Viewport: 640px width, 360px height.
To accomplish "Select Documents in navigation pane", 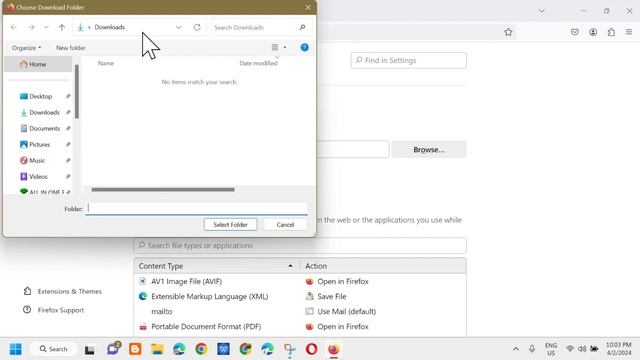I will point(44,128).
